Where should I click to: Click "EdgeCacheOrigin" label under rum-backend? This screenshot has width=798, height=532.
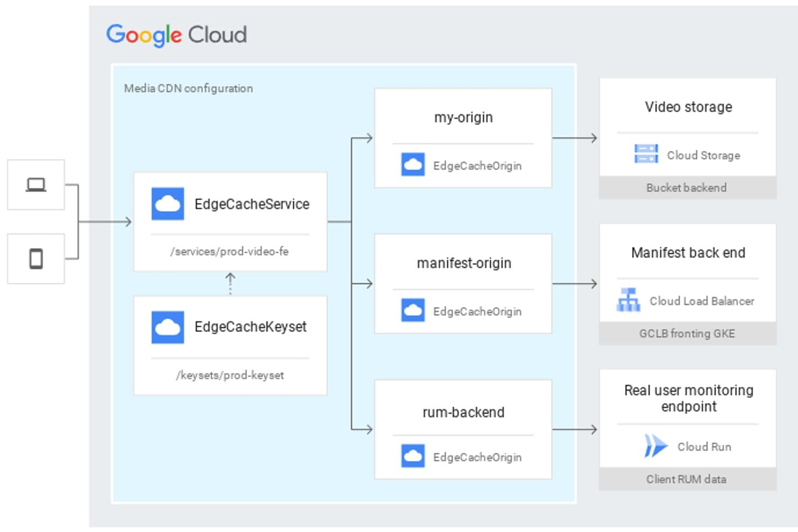coord(478,457)
